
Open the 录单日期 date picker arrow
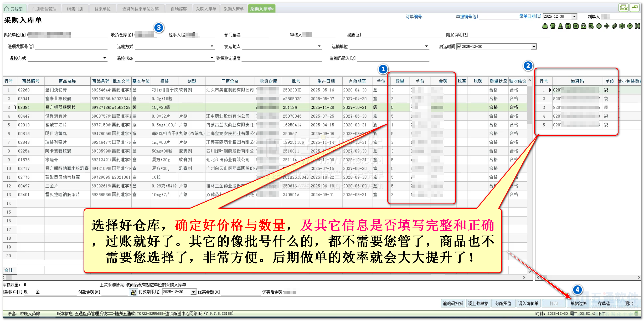574,16
